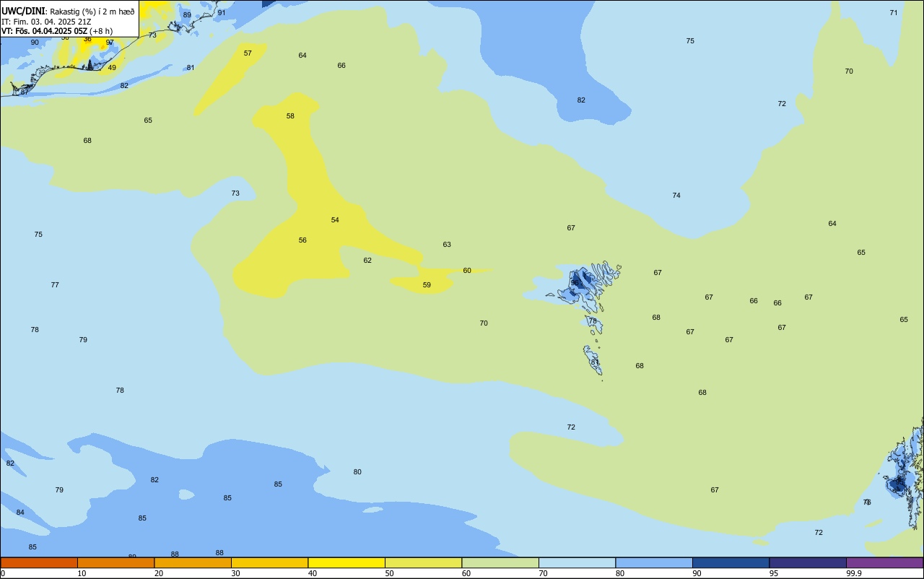Click the humidity value 63 on the map
Screen dimensions: 924x579
tap(447, 245)
